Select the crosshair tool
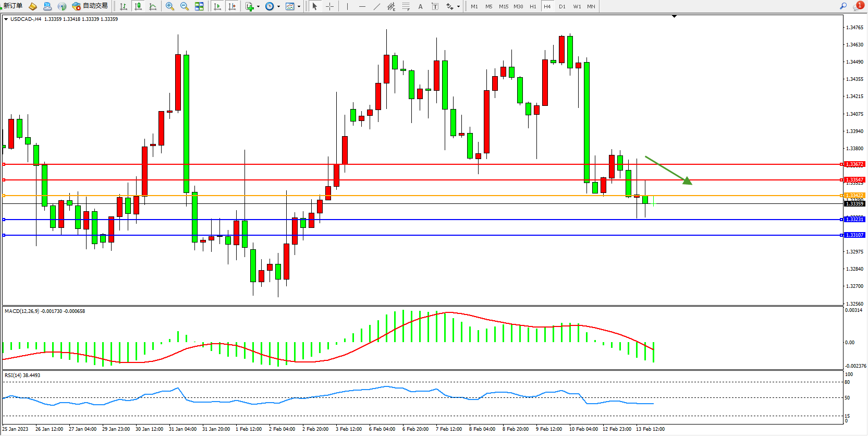Screen dimensions: 868x436 tap(329, 6)
